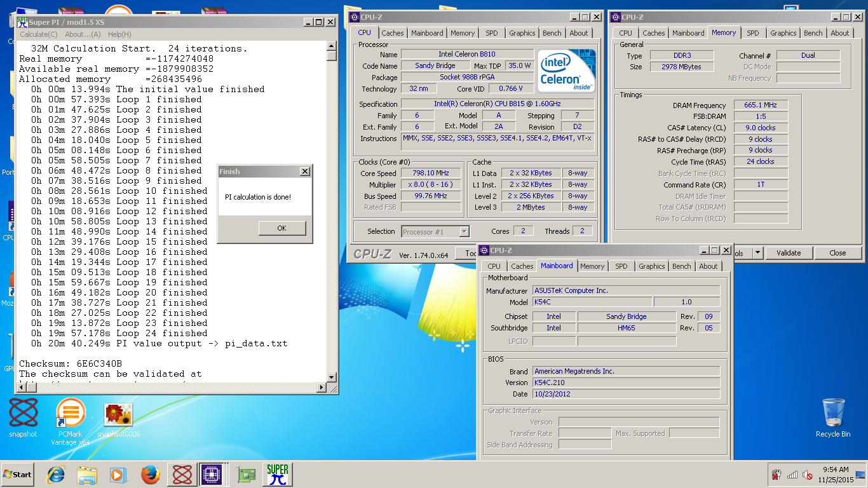Switch to red atom snapshot app in taskbar
Screen dimensions: 868x488
point(182,475)
